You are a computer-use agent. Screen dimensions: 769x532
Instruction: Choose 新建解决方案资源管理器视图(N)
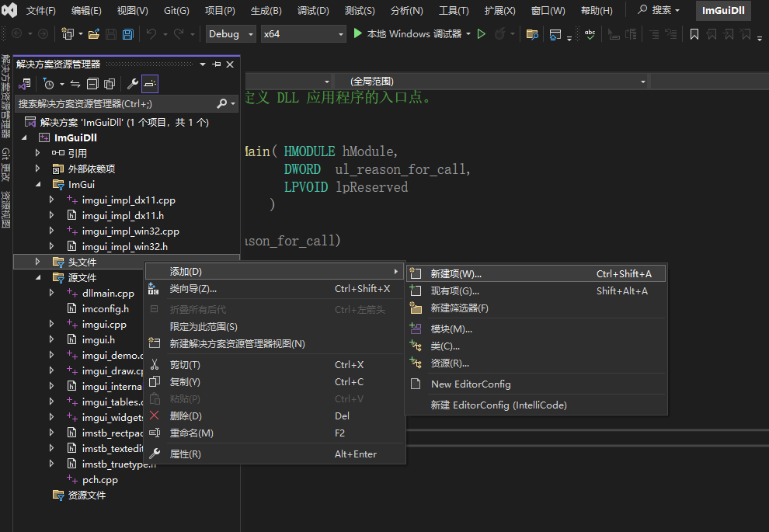(275, 344)
